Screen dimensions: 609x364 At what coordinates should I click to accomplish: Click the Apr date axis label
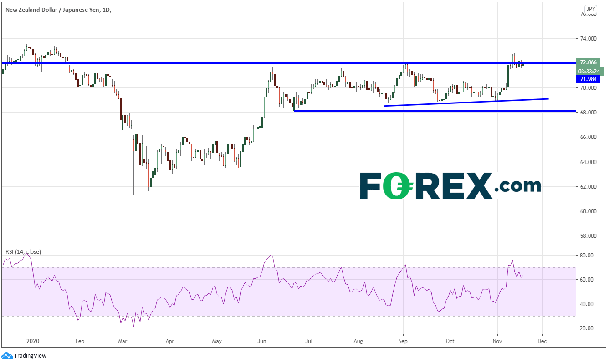click(x=169, y=340)
